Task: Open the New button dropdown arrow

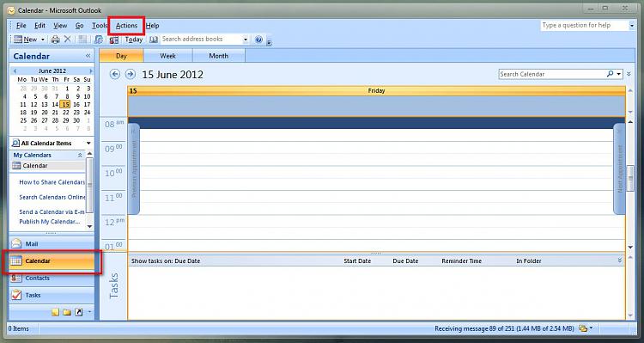Action: coord(42,40)
